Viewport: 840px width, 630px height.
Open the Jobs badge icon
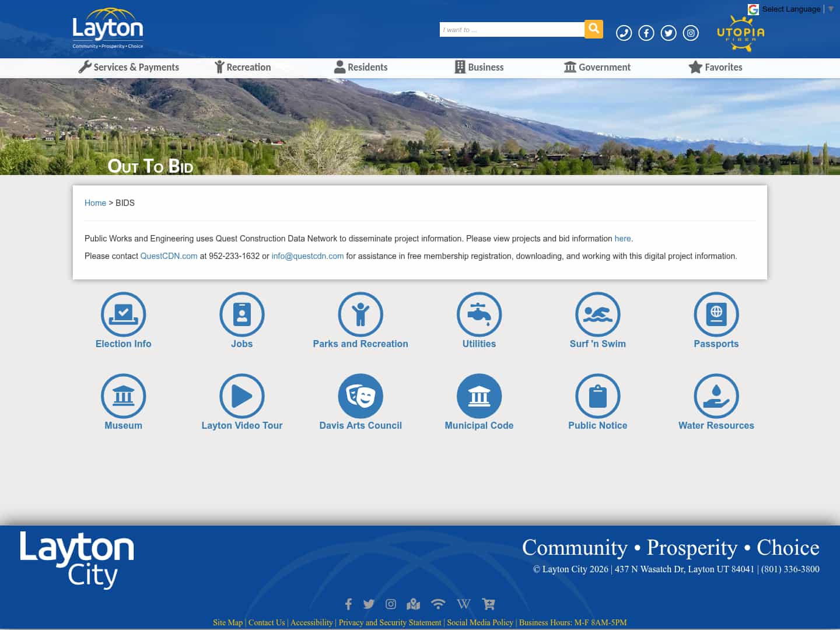tap(242, 314)
